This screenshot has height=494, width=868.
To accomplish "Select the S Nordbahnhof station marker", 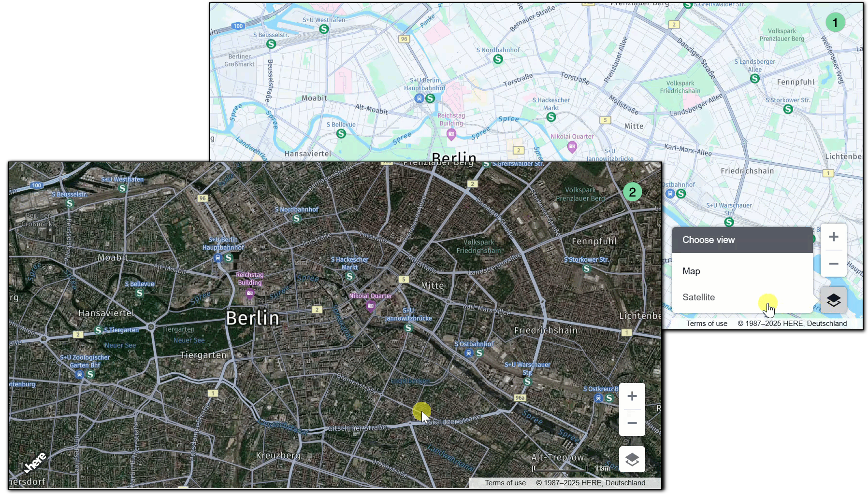I will click(x=296, y=218).
